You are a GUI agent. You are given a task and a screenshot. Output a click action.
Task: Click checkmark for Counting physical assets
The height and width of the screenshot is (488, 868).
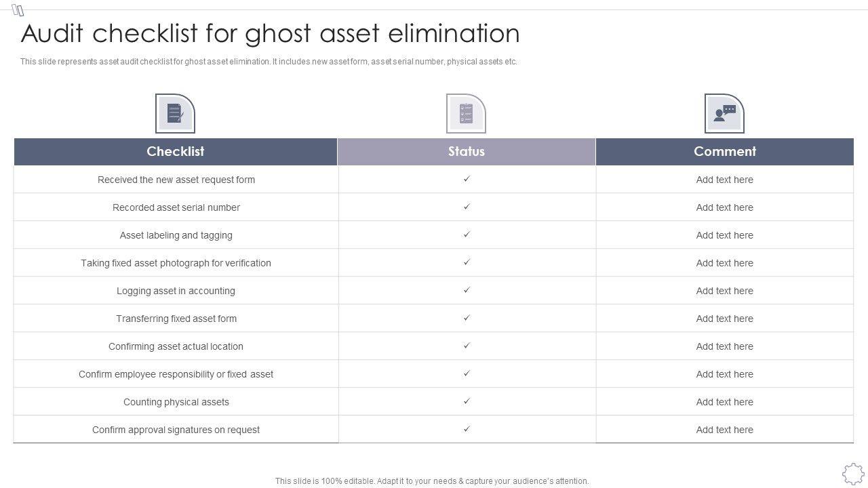coord(467,401)
